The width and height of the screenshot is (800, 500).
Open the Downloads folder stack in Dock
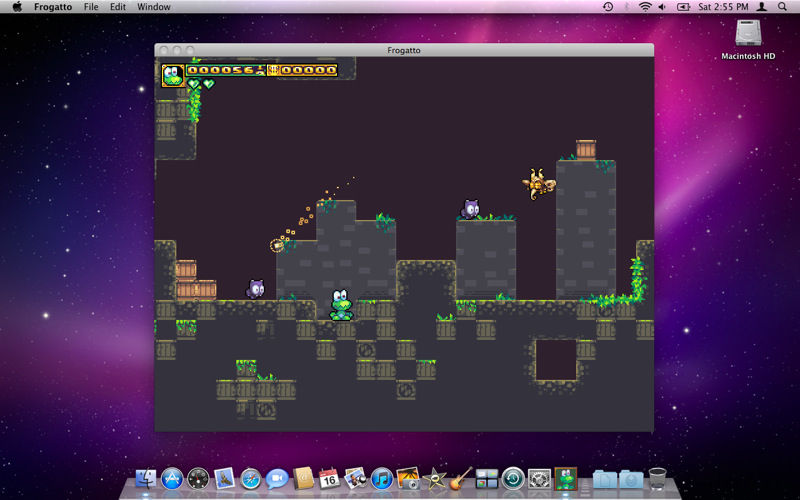coord(631,480)
